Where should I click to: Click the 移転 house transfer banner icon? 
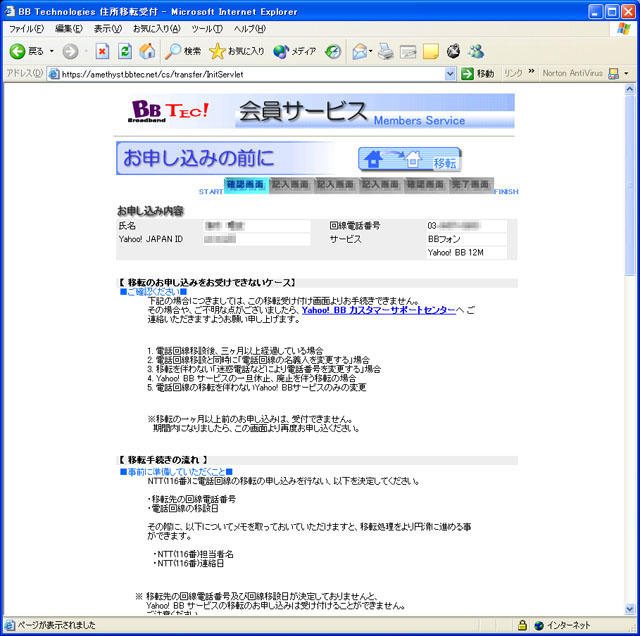coord(410,159)
